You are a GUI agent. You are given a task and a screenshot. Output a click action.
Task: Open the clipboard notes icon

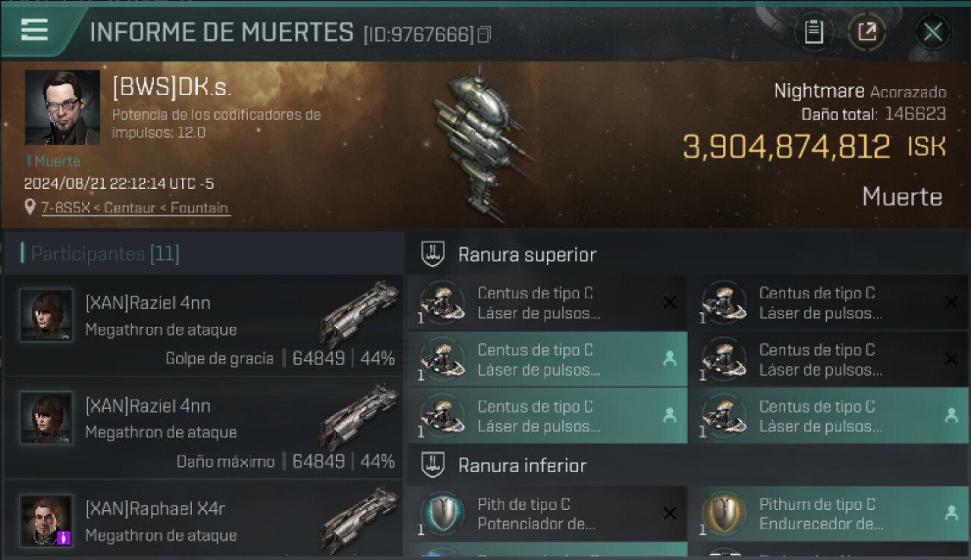pyautogui.click(x=813, y=32)
